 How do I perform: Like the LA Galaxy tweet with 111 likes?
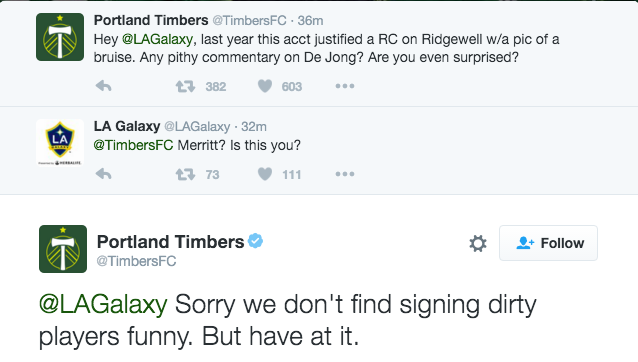265,174
